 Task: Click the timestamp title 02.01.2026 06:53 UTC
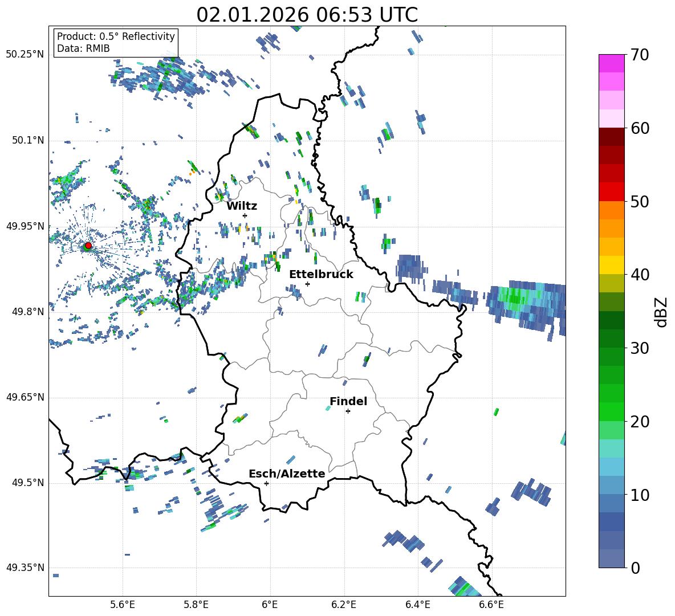click(x=307, y=15)
